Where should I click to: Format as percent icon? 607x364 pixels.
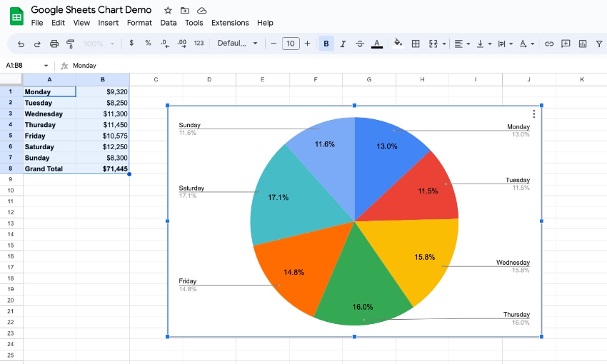point(149,43)
